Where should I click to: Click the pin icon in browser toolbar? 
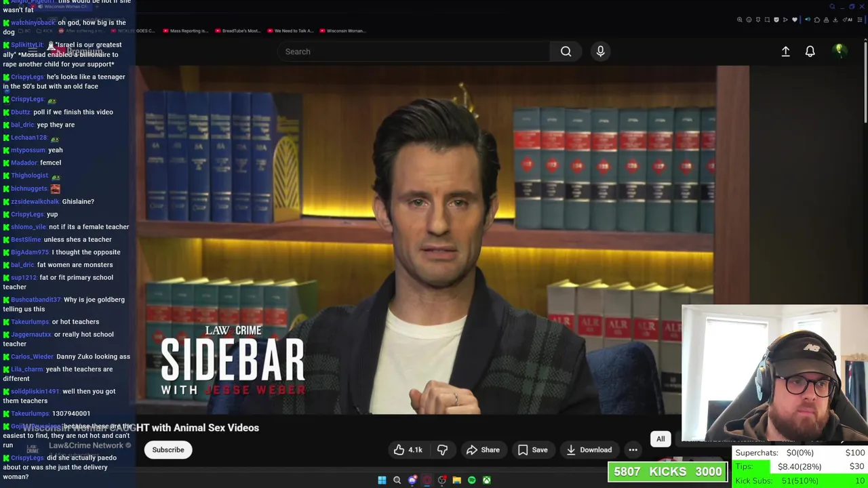(758, 20)
